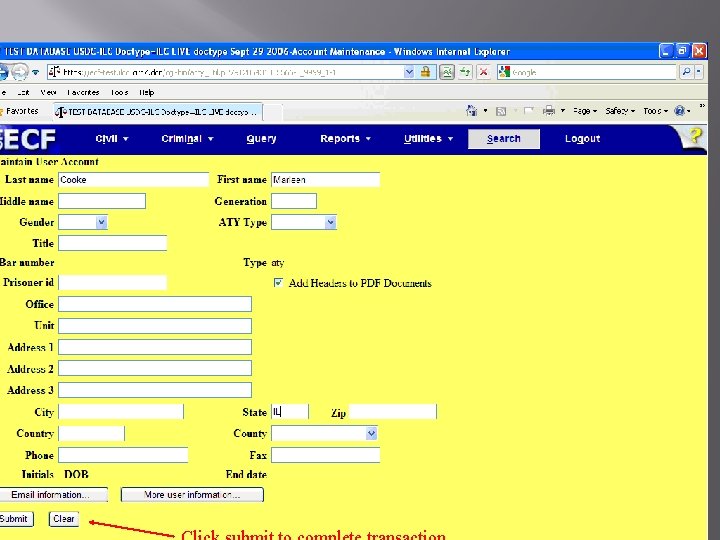Click the empty new tab button
The image size is (720, 540).
(x=273, y=112)
